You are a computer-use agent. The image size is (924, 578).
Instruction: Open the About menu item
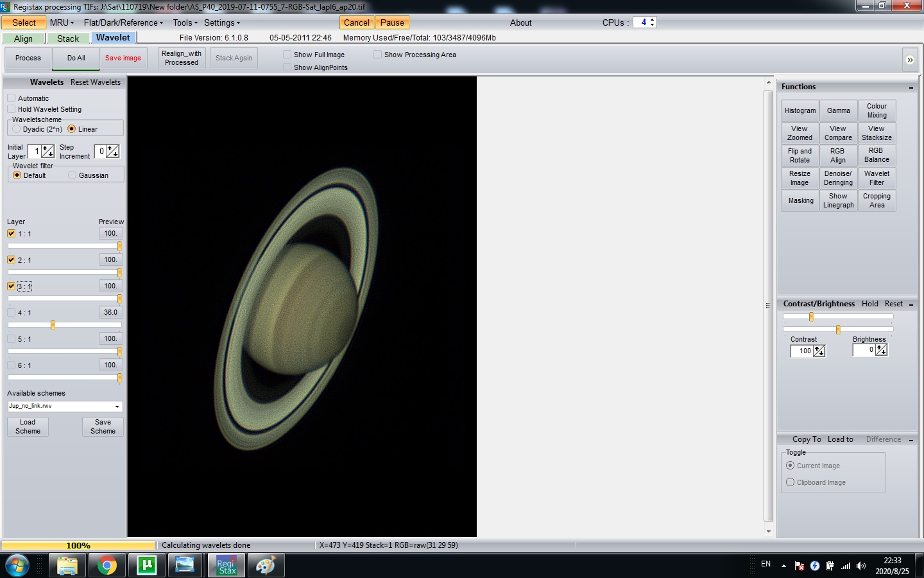520,22
